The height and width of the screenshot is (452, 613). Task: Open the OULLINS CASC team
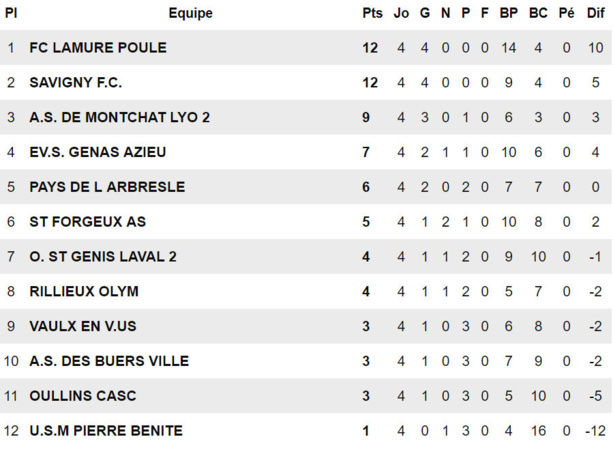(x=83, y=396)
